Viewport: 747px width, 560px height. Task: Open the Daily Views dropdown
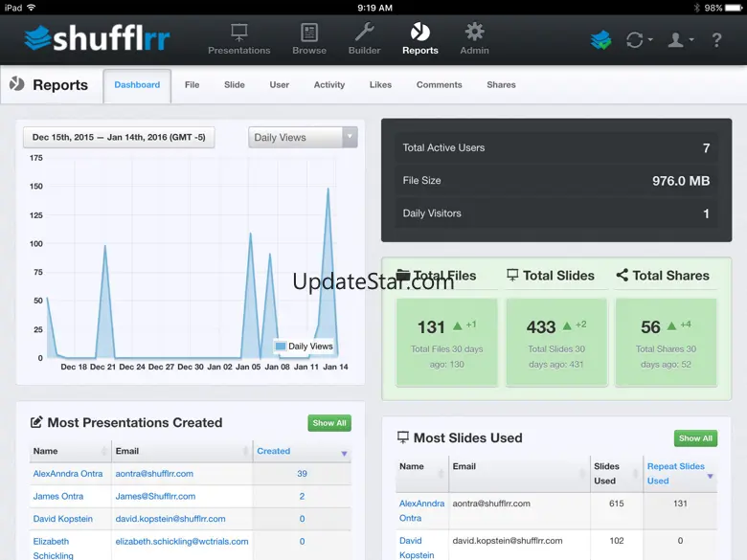click(x=303, y=138)
